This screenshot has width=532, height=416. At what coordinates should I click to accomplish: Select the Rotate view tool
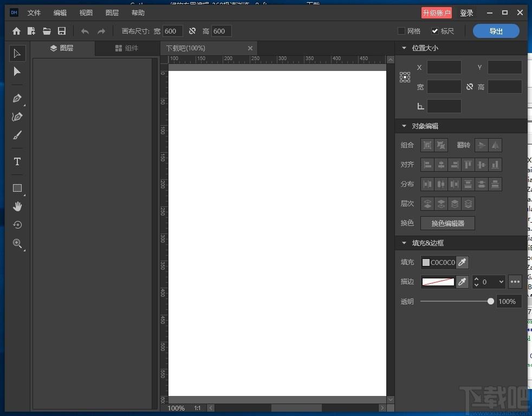(x=17, y=225)
